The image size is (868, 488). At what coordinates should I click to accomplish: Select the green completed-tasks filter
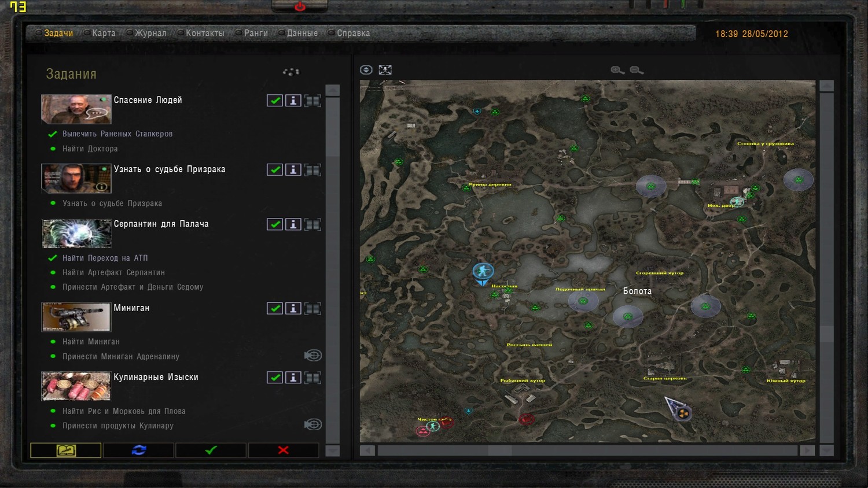211,450
